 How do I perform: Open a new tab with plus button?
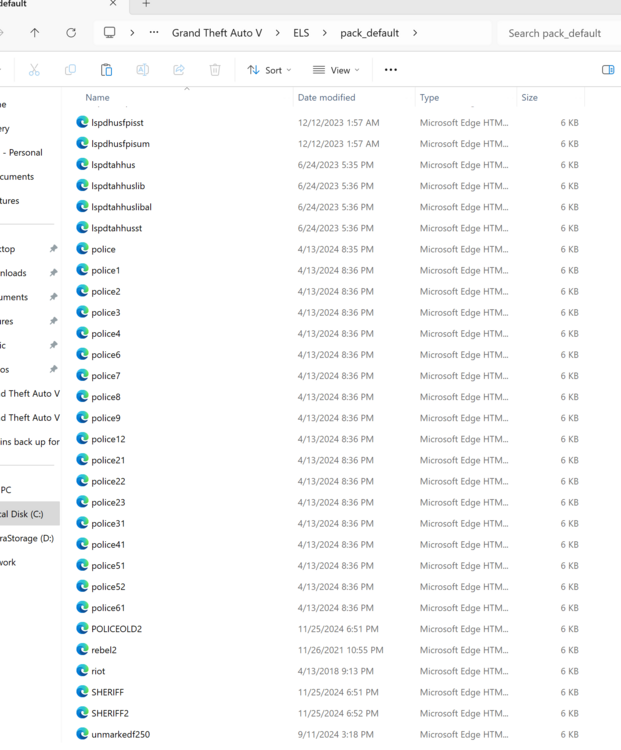[x=146, y=3]
